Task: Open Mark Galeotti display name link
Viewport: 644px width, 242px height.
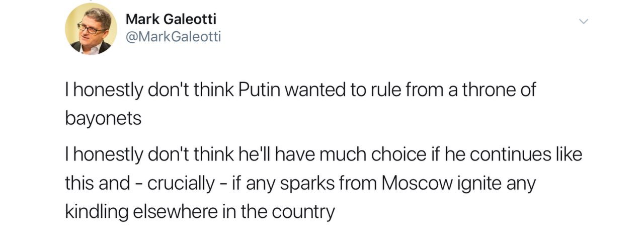Action: click(171, 19)
